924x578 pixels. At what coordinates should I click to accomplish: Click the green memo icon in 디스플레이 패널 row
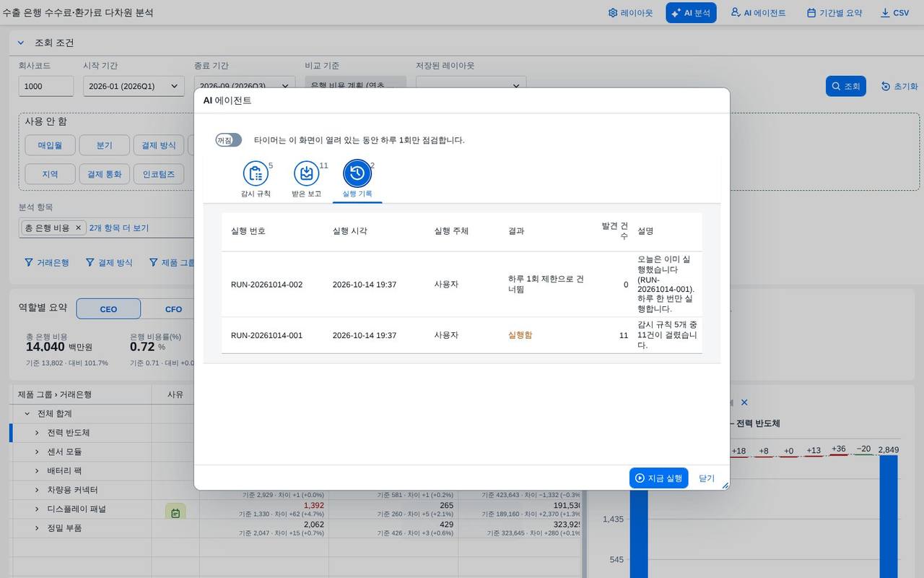tap(175, 513)
